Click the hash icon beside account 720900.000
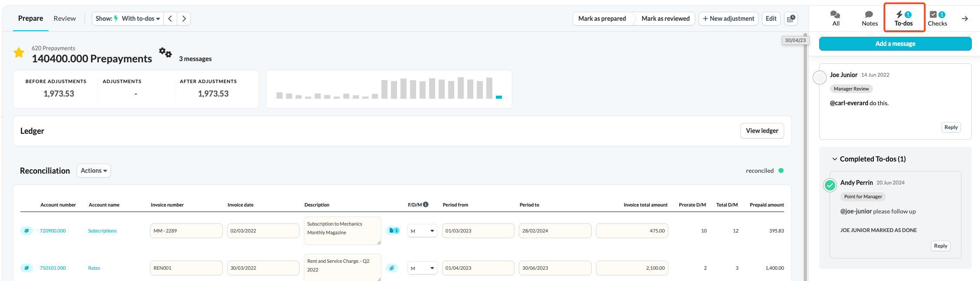The height and width of the screenshot is (281, 980). click(26, 231)
